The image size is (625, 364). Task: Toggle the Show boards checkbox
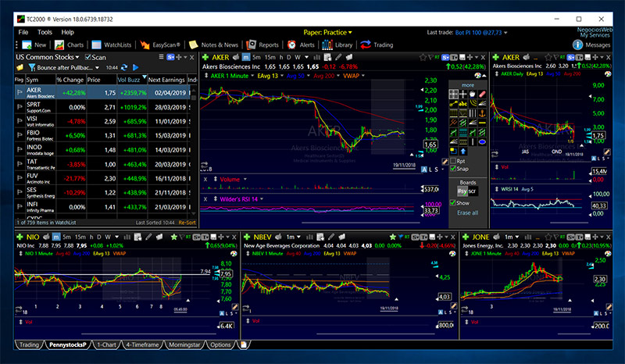453,202
